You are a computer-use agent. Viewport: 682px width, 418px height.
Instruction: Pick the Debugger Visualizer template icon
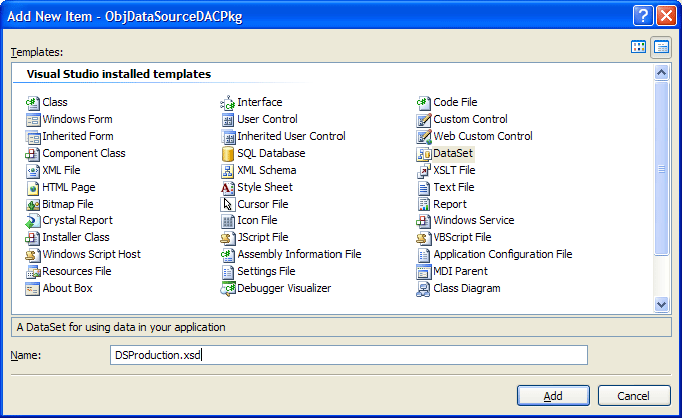228,288
